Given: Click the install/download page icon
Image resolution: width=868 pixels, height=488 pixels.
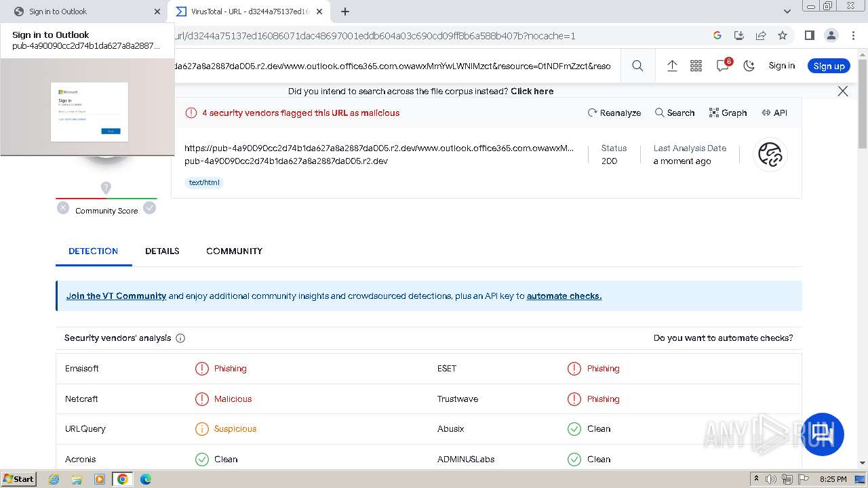Looking at the screenshot, I should click(739, 35).
